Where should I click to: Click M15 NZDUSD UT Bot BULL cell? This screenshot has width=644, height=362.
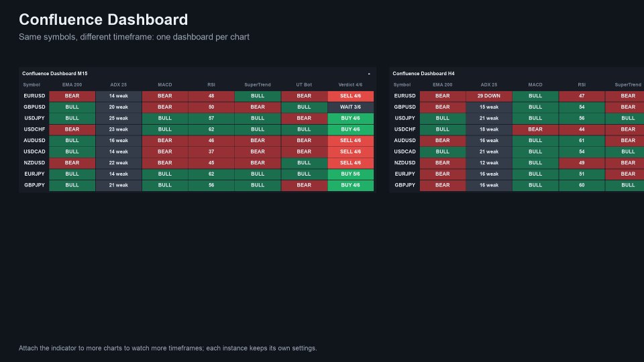[304, 162]
